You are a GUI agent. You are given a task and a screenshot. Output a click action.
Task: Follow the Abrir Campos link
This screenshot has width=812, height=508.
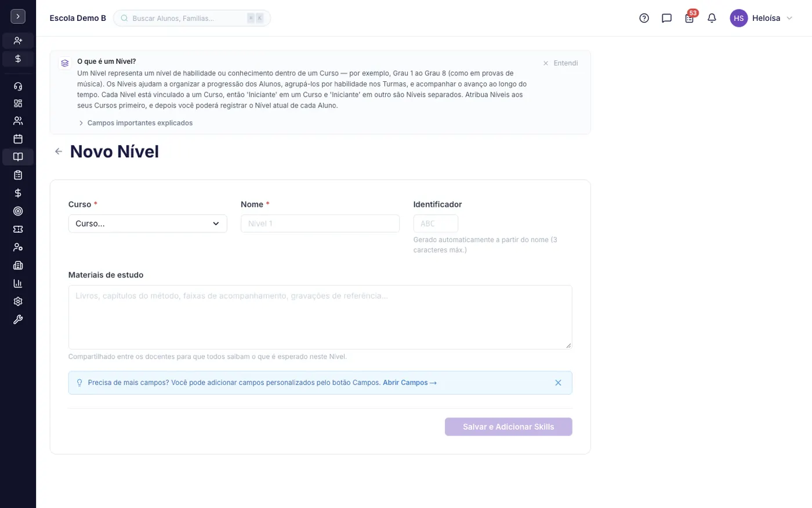[409, 383]
